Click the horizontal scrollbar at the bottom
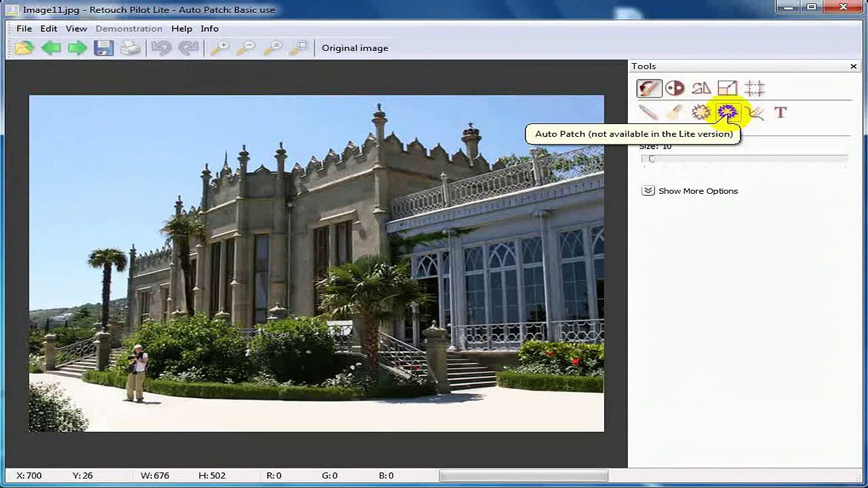This screenshot has width=868, height=488. click(x=523, y=476)
